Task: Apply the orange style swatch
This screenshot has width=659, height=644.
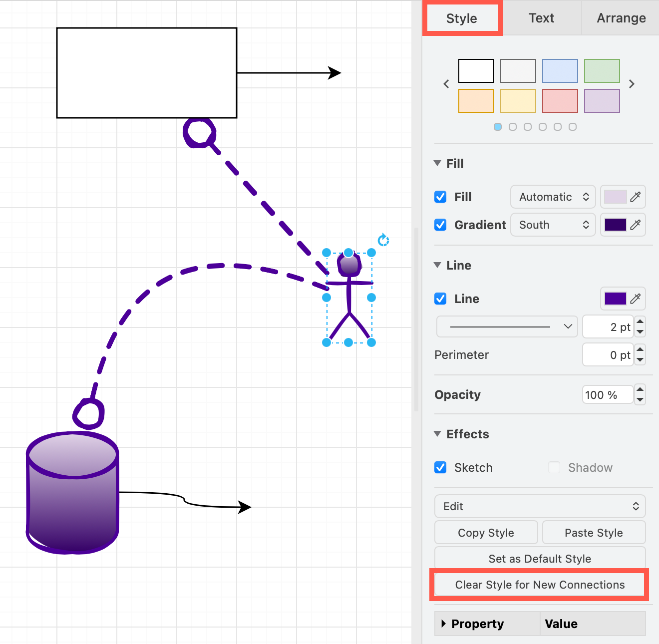Action: (x=476, y=101)
